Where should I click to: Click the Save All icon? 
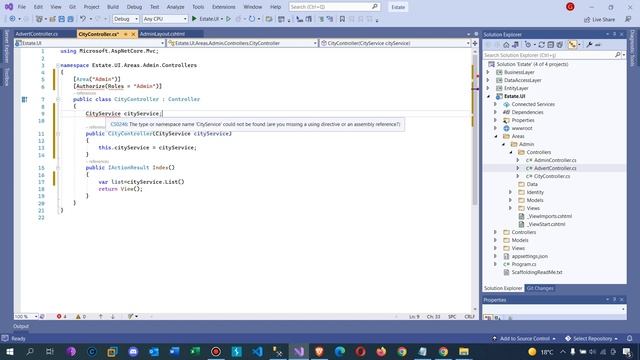pyautogui.click(x=70, y=19)
